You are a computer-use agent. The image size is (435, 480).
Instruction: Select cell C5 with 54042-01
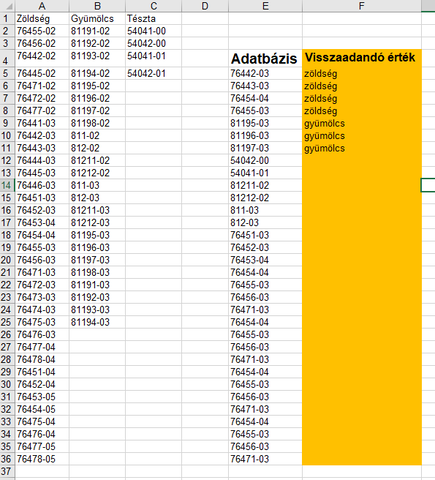point(154,73)
